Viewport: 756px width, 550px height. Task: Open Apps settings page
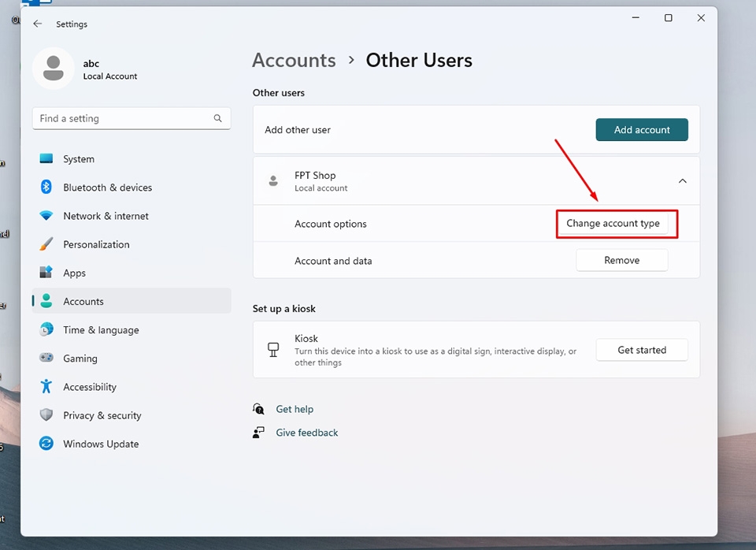coord(132,273)
